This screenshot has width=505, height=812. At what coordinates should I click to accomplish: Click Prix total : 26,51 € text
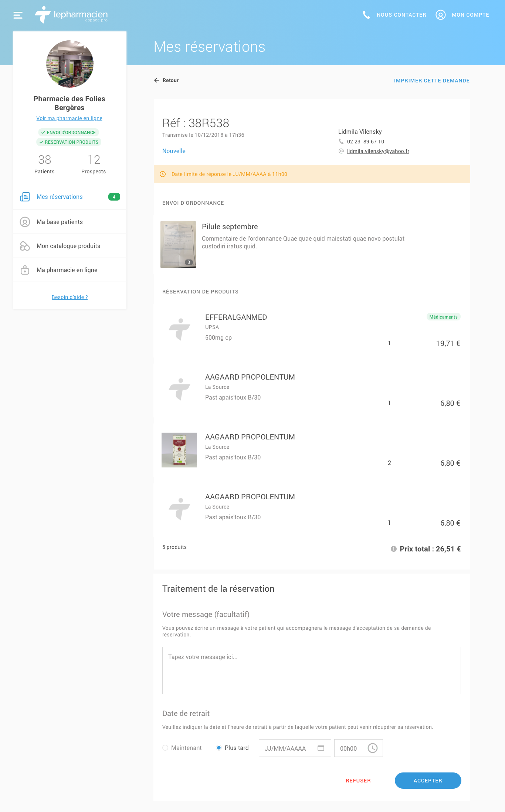point(430,549)
